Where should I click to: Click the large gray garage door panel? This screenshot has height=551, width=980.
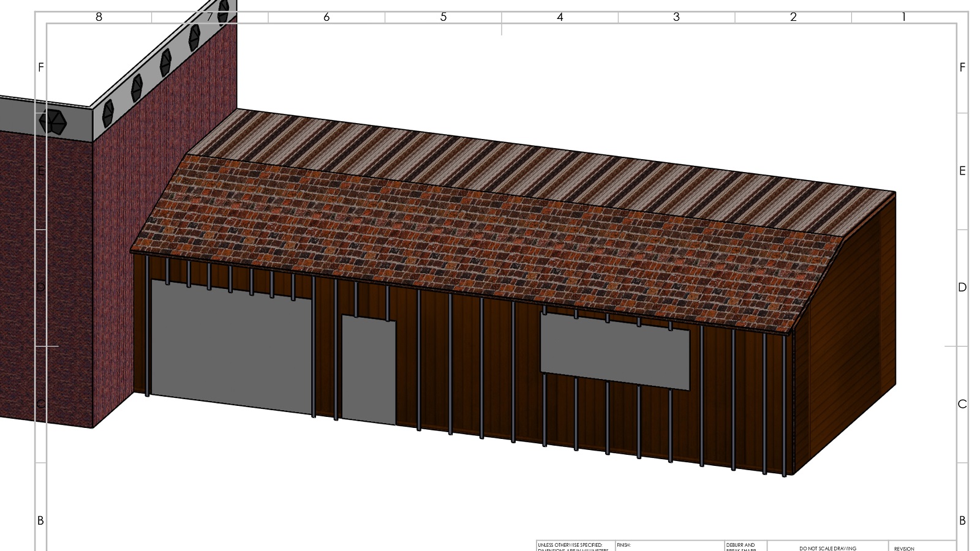pyautogui.click(x=231, y=347)
